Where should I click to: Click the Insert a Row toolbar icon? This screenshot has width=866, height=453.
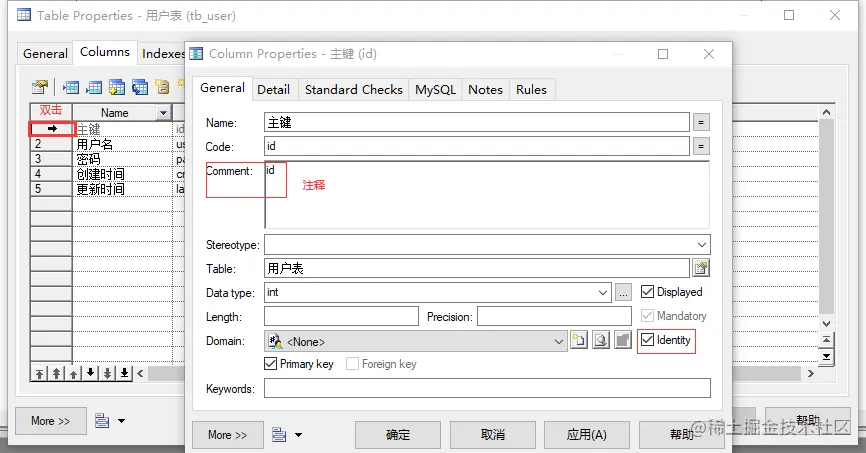pos(71,87)
